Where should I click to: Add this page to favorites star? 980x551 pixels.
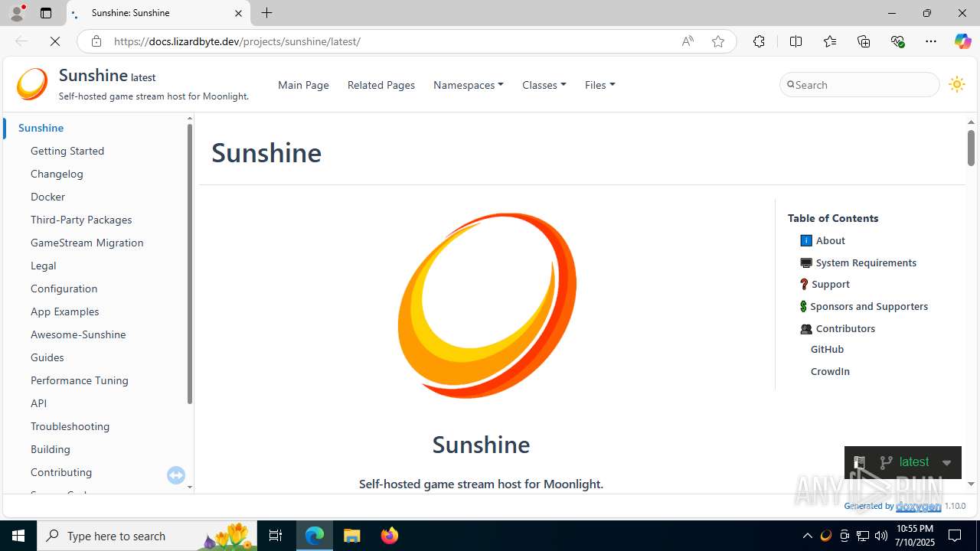(x=718, y=41)
